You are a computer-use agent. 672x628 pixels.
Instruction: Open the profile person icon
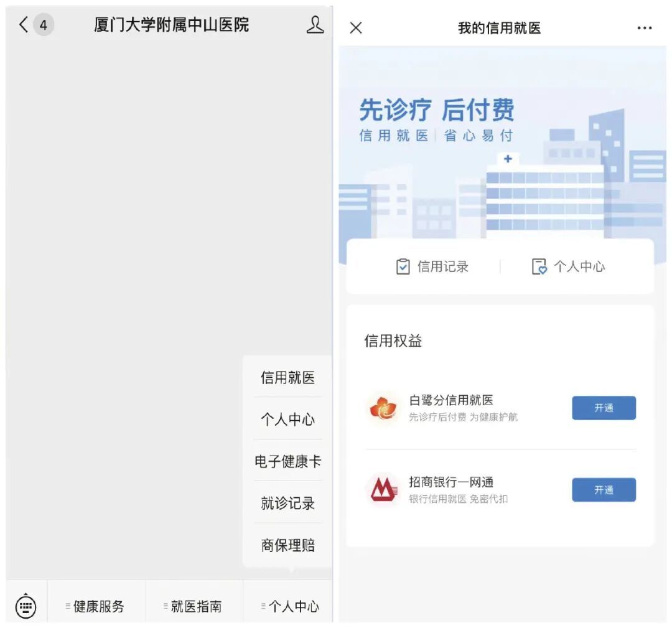pyautogui.click(x=315, y=25)
